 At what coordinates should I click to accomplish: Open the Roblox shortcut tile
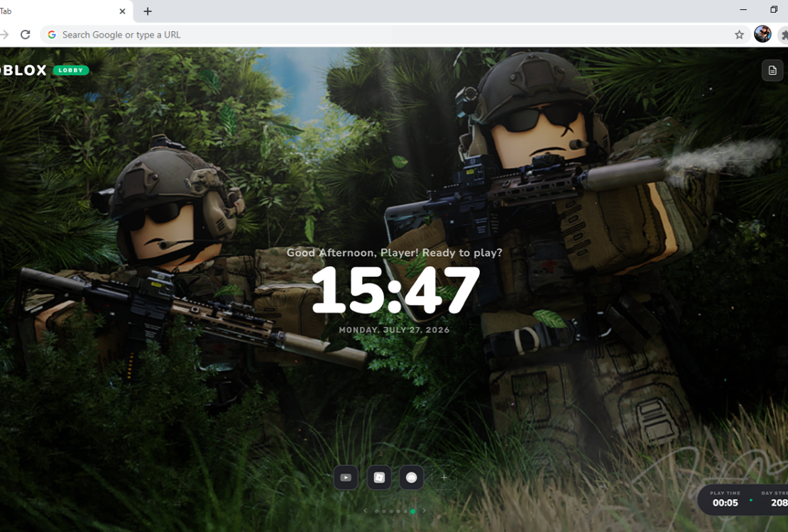(x=379, y=478)
